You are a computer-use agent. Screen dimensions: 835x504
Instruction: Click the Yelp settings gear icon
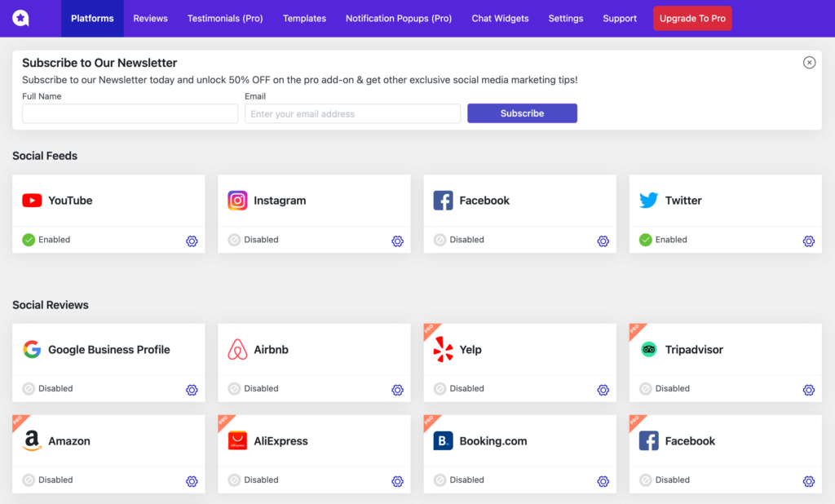[603, 390]
